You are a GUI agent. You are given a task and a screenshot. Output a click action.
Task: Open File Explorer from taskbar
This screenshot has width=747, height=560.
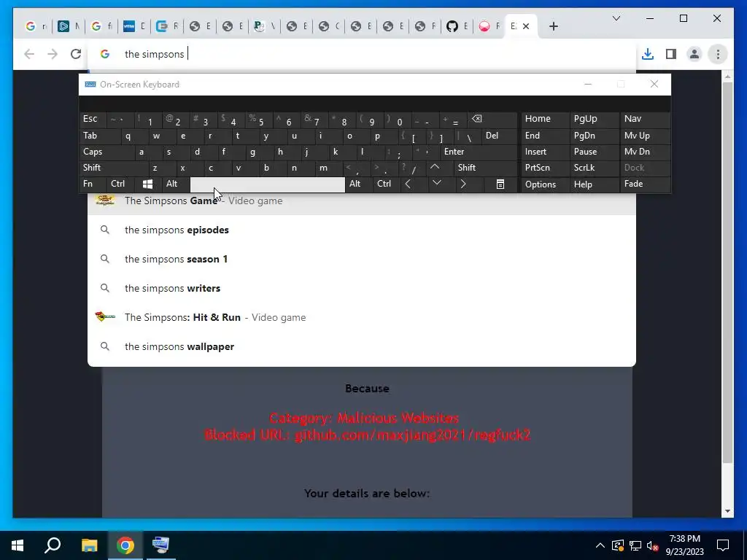pyautogui.click(x=89, y=545)
